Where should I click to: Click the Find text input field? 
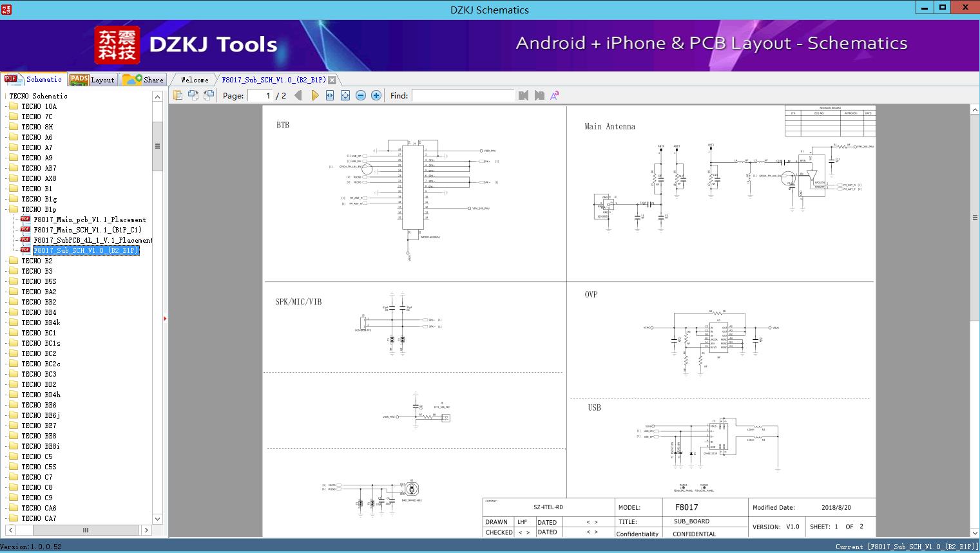(463, 95)
